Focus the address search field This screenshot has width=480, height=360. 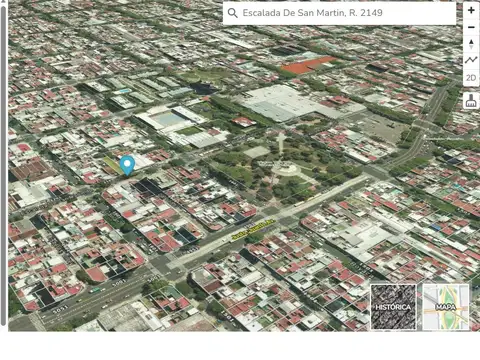pyautogui.click(x=339, y=13)
